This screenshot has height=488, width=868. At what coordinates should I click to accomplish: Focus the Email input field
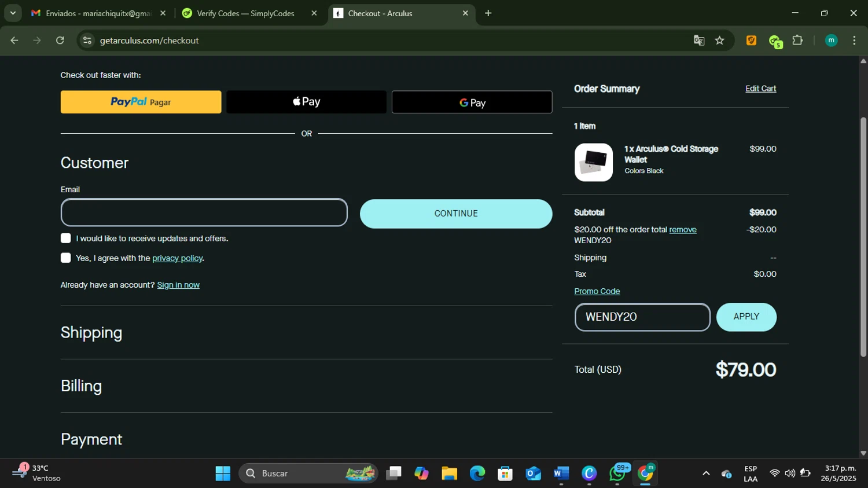point(204,212)
